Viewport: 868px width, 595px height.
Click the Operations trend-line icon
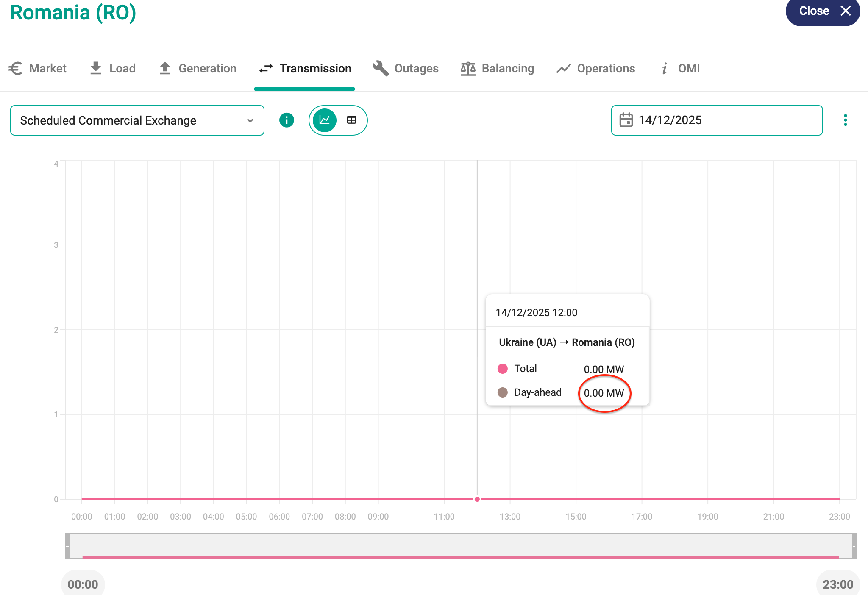(563, 68)
